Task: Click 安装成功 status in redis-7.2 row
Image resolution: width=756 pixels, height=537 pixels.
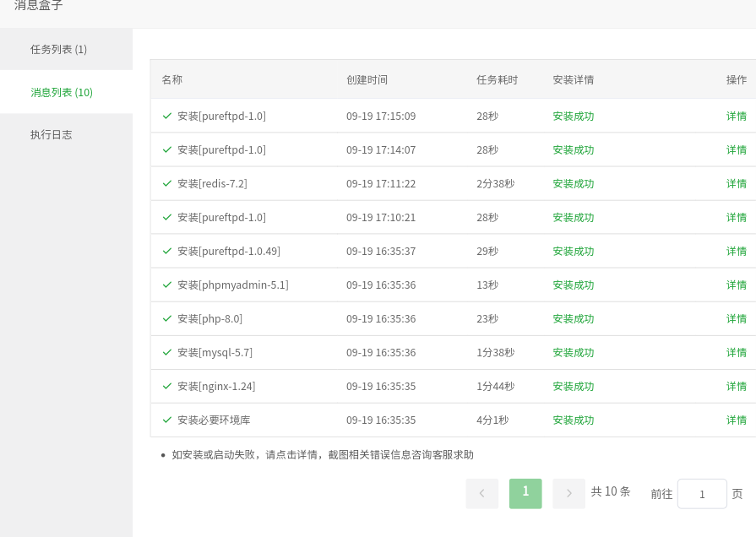Action: coord(574,184)
